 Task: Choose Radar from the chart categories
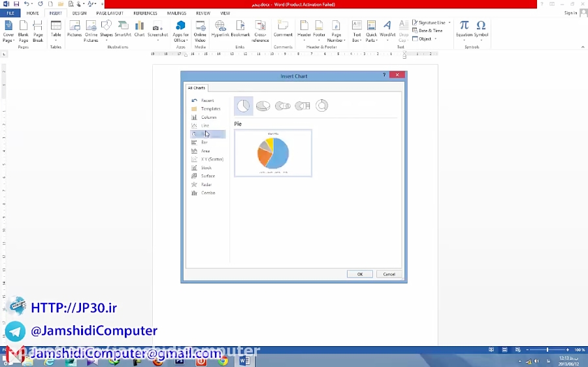coord(206,185)
